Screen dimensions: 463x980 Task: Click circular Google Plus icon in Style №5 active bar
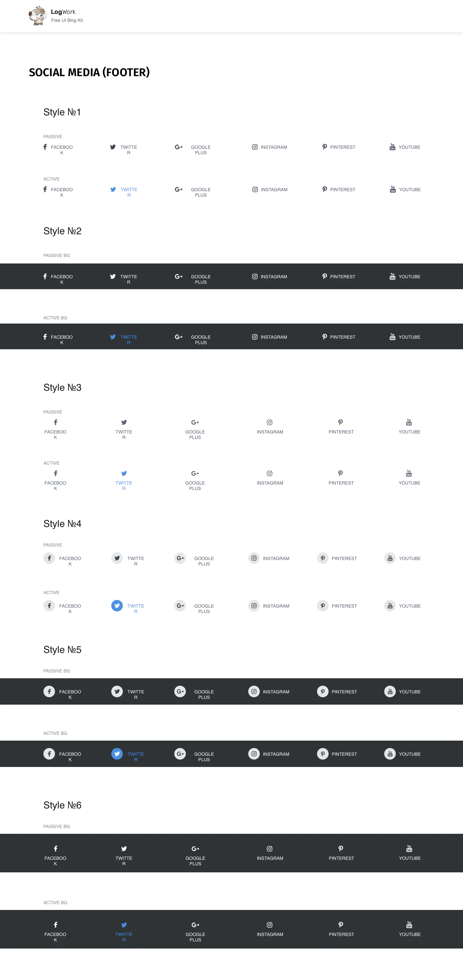click(180, 754)
